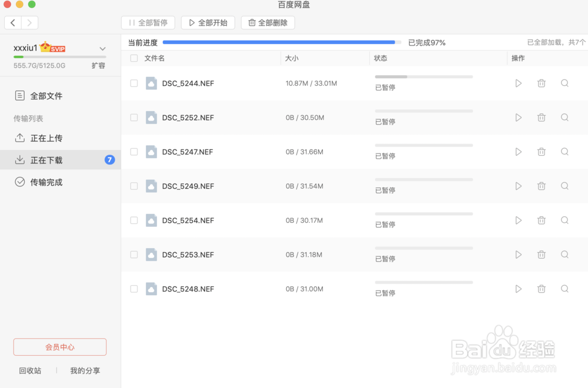This screenshot has height=388, width=588.
Task: Select checkbox next to DSC_5253.NEF
Action: 134,255
